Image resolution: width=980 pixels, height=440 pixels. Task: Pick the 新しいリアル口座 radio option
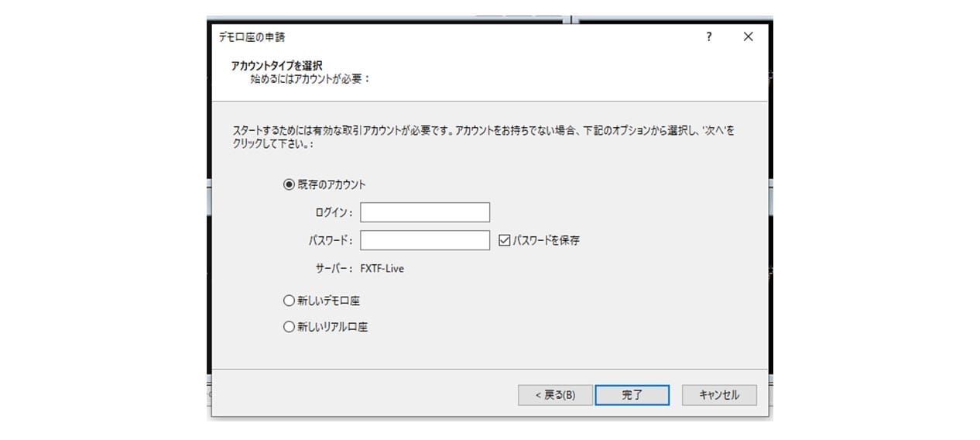pyautogui.click(x=290, y=327)
